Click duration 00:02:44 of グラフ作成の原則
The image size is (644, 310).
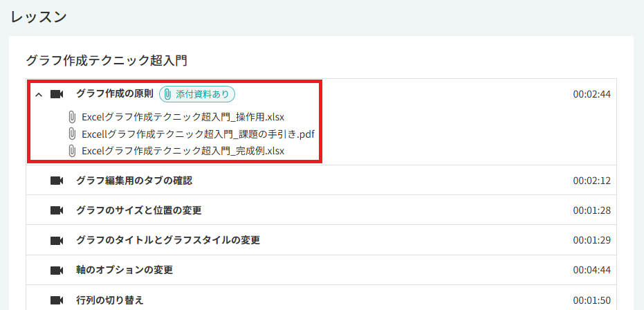(592, 94)
